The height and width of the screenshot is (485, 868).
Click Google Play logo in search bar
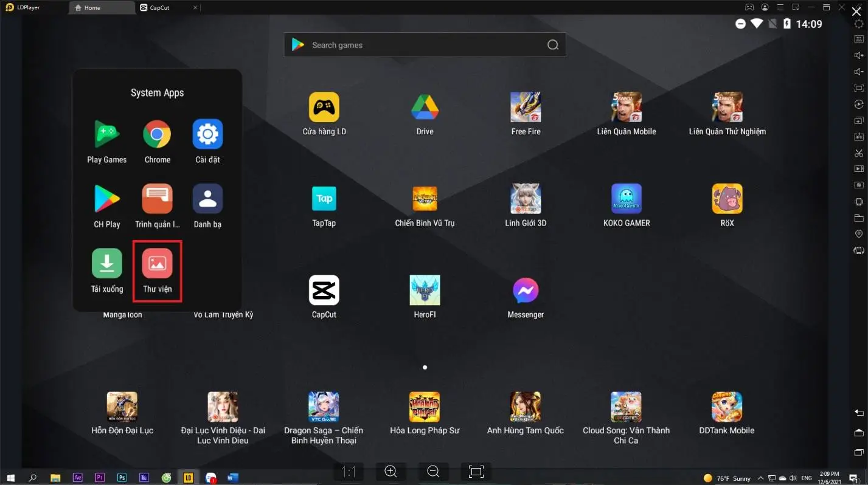coord(298,45)
